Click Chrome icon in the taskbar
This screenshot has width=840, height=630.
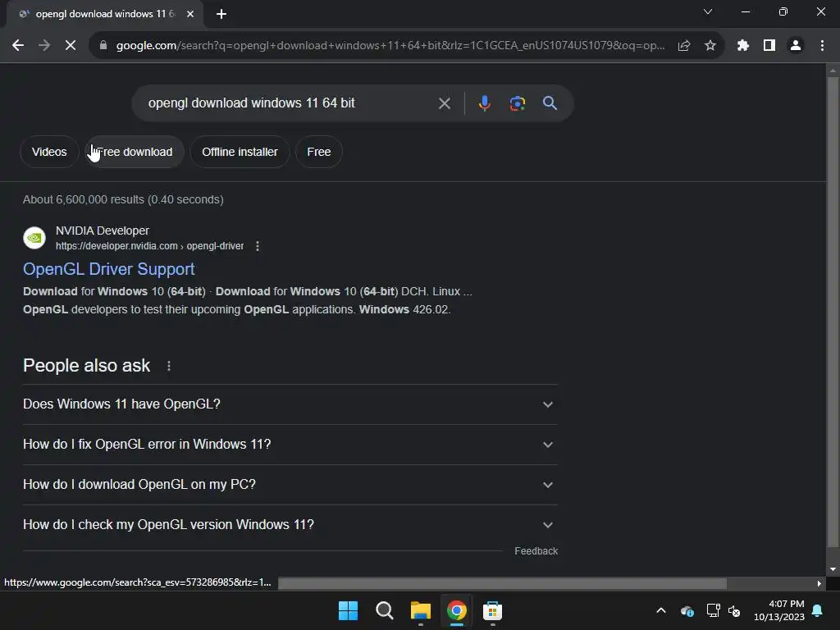click(x=456, y=610)
